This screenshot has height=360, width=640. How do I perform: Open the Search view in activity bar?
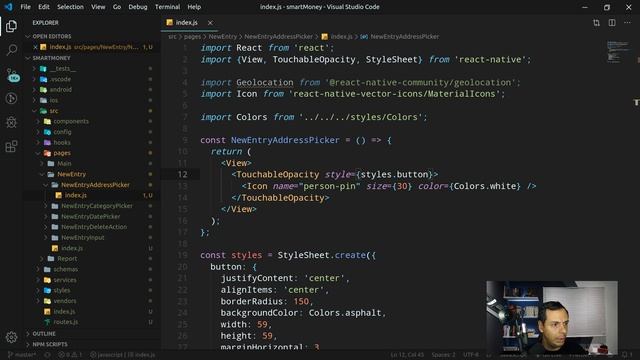click(x=11, y=50)
